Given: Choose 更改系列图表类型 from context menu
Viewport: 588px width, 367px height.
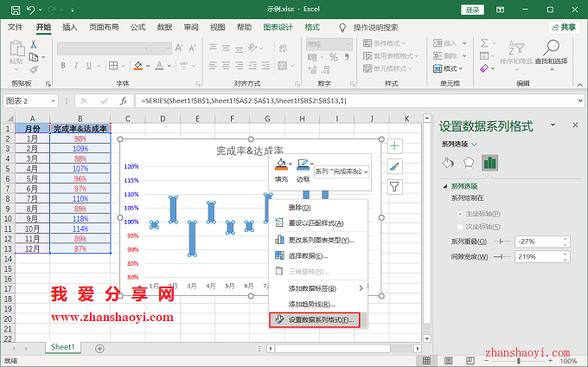Looking at the screenshot, I should (318, 240).
